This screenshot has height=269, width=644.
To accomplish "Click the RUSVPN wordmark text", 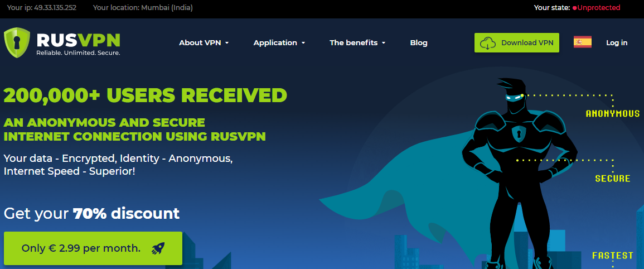I will click(x=78, y=40).
